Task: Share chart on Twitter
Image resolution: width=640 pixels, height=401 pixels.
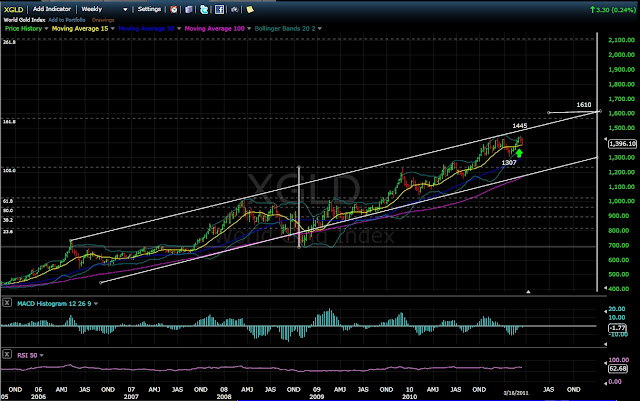Action: tap(204, 9)
